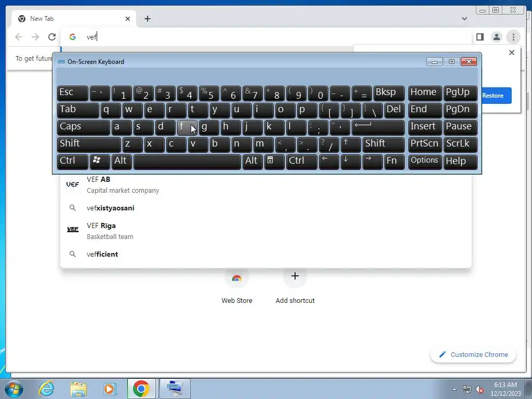This screenshot has width=532, height=399.
Task: Tap the context menu key
Action: (x=274, y=162)
